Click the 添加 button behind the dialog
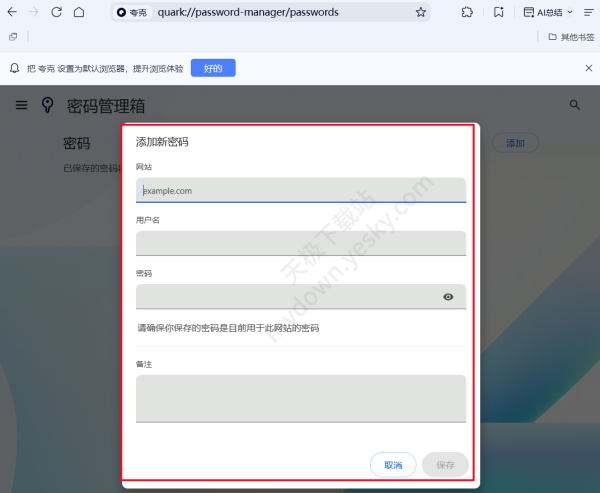Image resolution: width=600 pixels, height=493 pixels. click(x=515, y=143)
